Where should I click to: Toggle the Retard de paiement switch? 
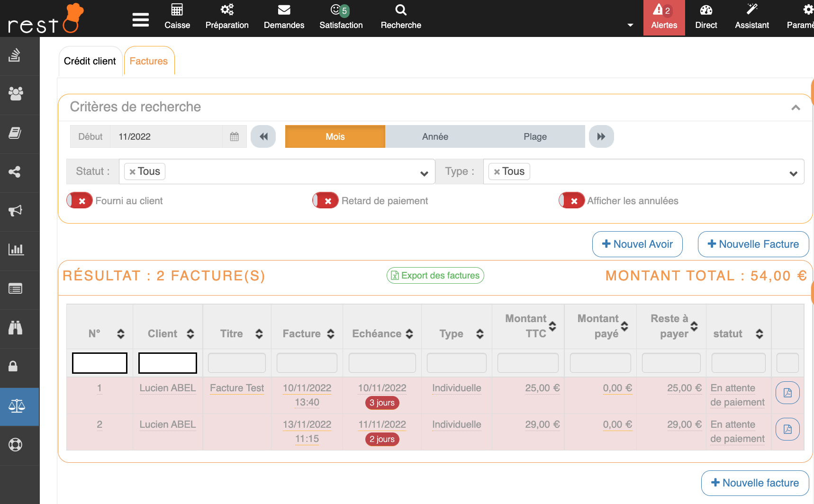(326, 201)
